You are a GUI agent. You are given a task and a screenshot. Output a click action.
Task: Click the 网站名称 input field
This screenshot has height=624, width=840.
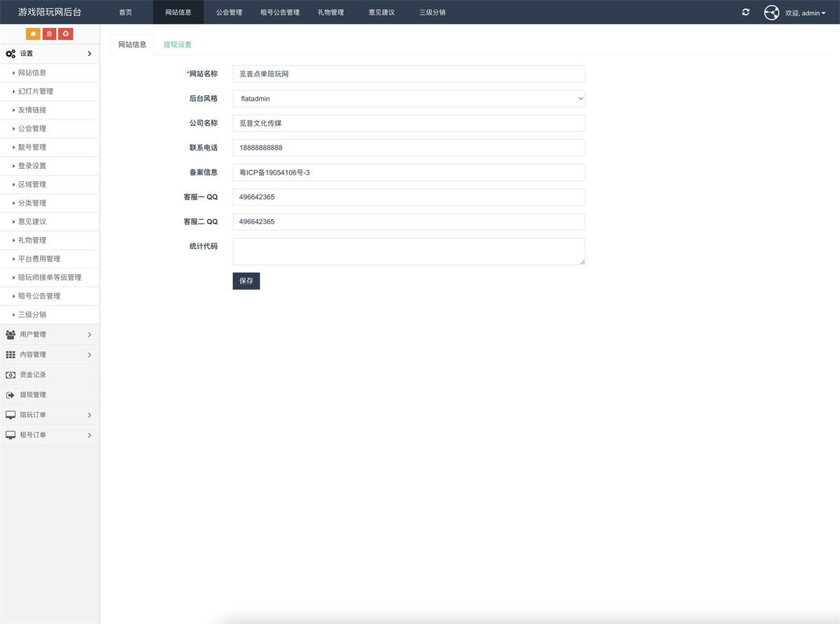[x=408, y=74]
